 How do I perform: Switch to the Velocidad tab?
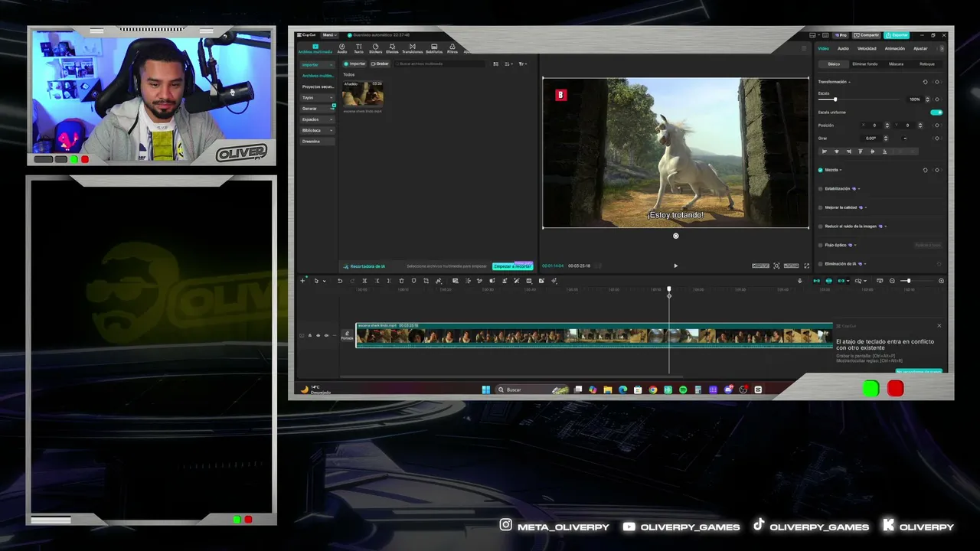tap(867, 48)
